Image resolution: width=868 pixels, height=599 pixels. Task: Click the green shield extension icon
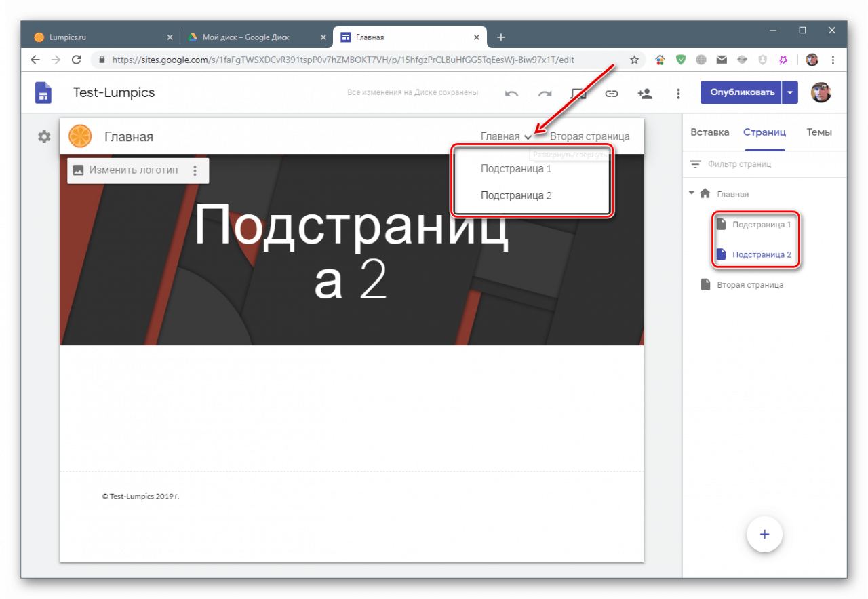[x=681, y=60]
